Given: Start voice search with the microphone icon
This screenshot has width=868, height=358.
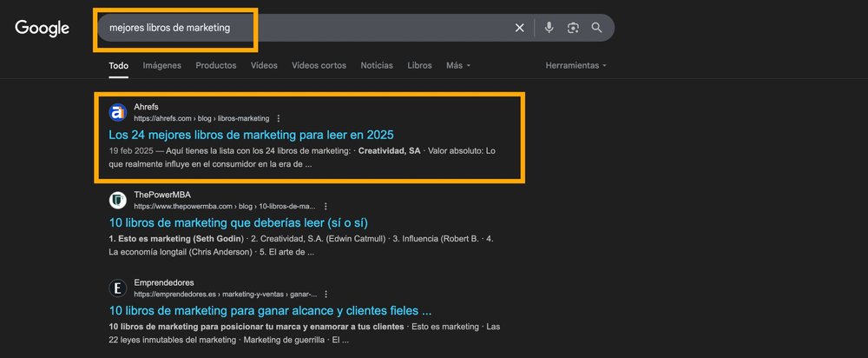Looking at the screenshot, I should (x=549, y=28).
